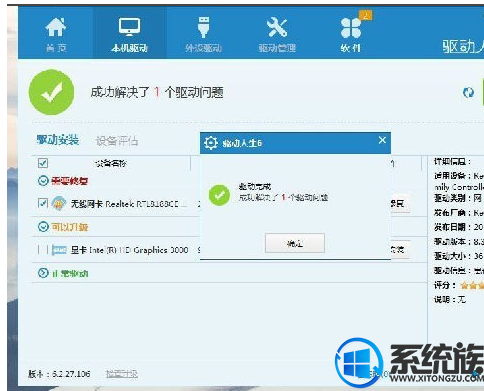Screen dimensions: 484x391
Task: Click the 需要修复 red section label
Action: (69, 181)
